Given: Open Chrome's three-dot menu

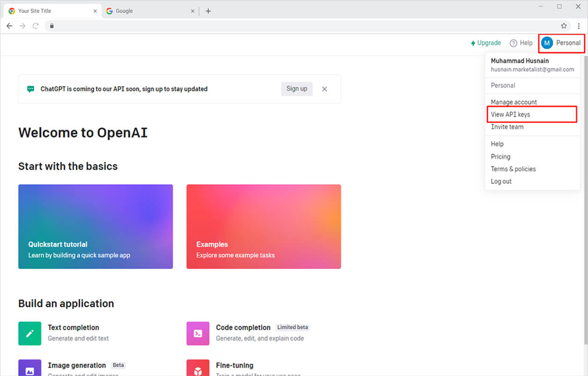Looking at the screenshot, I should 579,26.
